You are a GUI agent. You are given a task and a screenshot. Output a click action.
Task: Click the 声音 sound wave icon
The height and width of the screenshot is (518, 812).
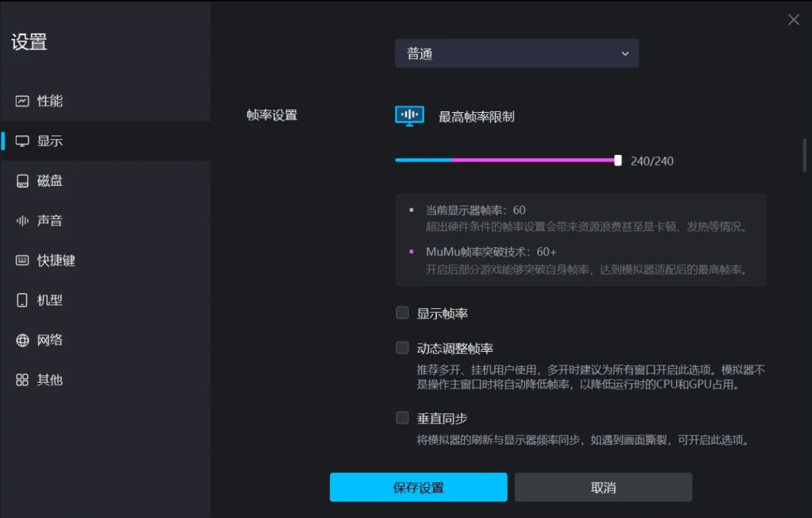pos(23,221)
